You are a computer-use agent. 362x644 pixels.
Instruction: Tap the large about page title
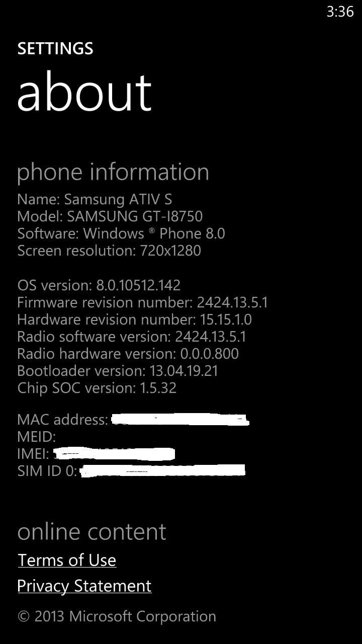coord(84,93)
